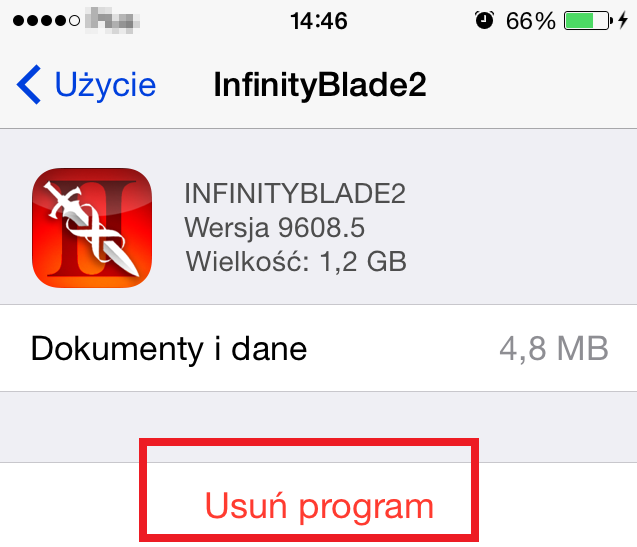
Task: Tap the Wielkość: 1,2 GB size label
Action: 296,261
